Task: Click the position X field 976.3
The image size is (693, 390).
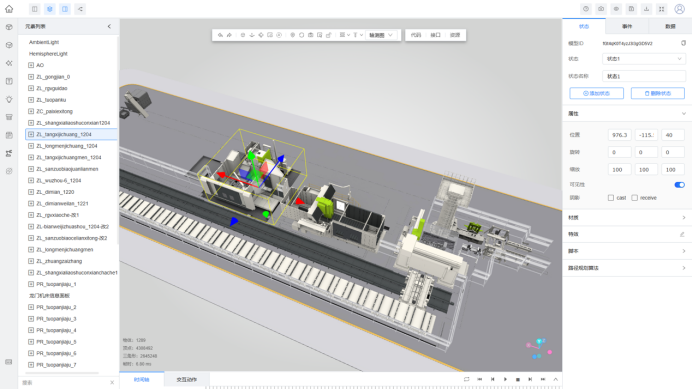Action: point(619,135)
